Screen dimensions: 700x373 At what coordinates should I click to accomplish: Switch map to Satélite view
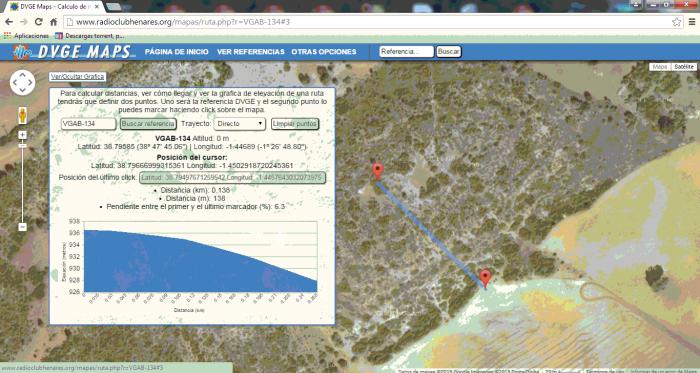point(684,67)
